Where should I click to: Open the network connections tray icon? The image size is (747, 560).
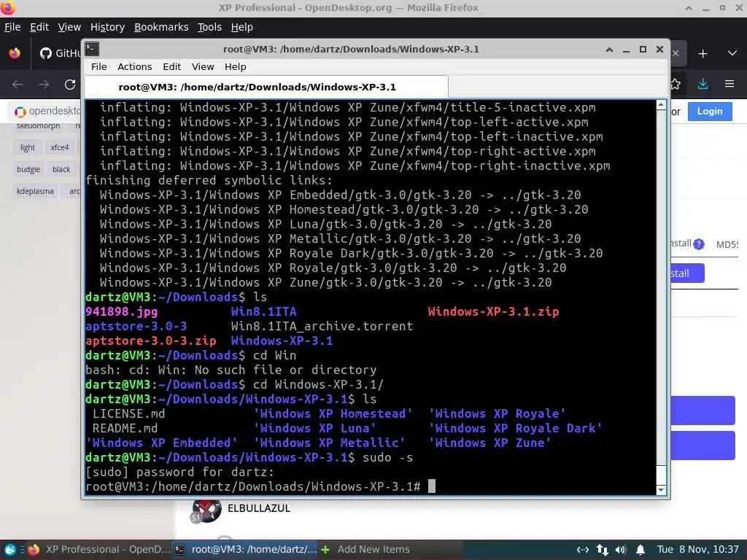[602, 550]
